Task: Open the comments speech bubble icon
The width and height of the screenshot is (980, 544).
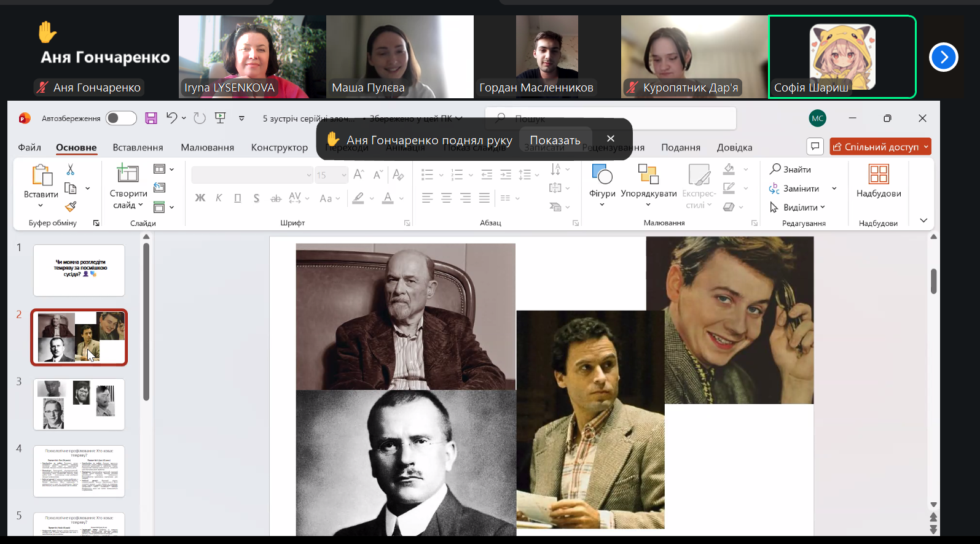Action: 815,146
